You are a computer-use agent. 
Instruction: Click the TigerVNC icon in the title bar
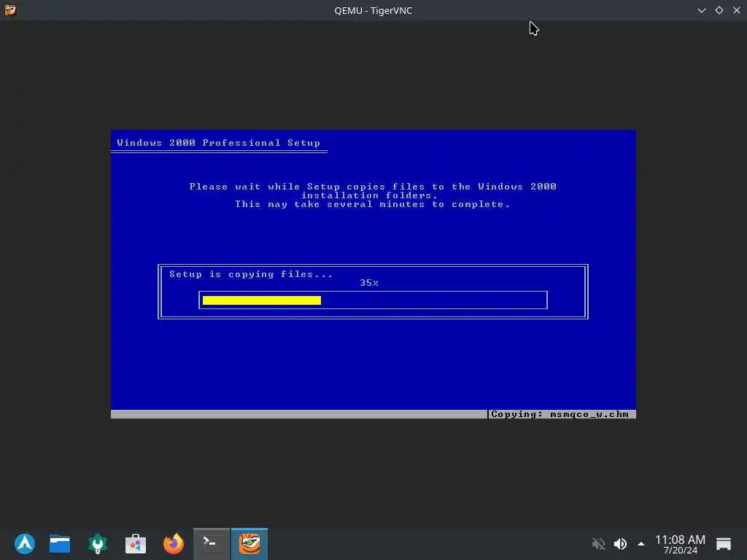10,10
